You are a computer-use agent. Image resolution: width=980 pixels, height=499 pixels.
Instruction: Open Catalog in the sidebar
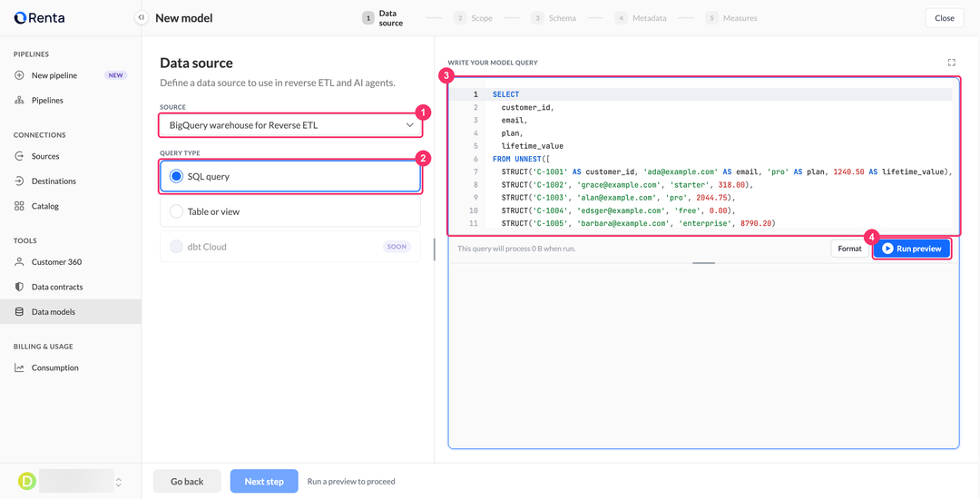[71, 206]
